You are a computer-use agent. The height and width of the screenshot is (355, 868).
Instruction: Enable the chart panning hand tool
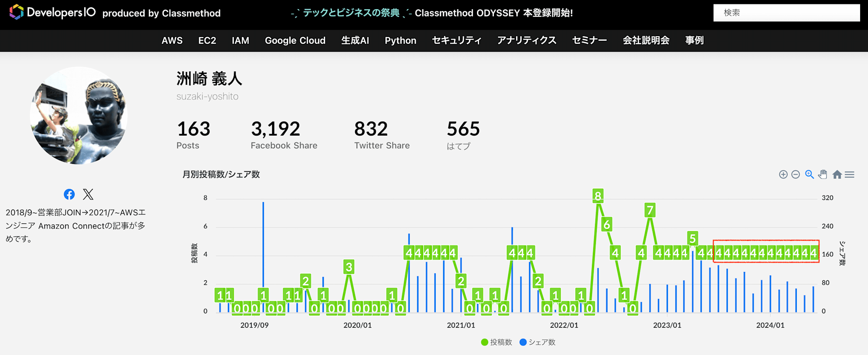click(x=823, y=174)
